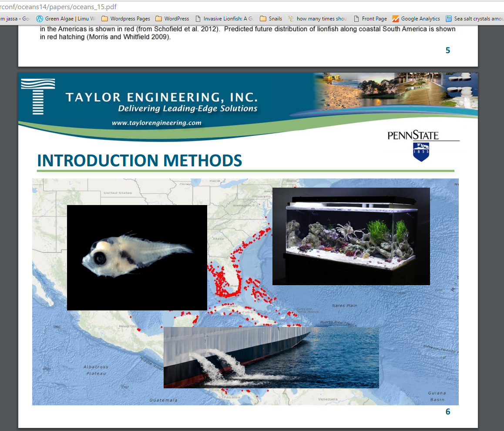504x431 pixels.
Task: Open 'how many times shou' bookmark
Action: (x=318, y=19)
